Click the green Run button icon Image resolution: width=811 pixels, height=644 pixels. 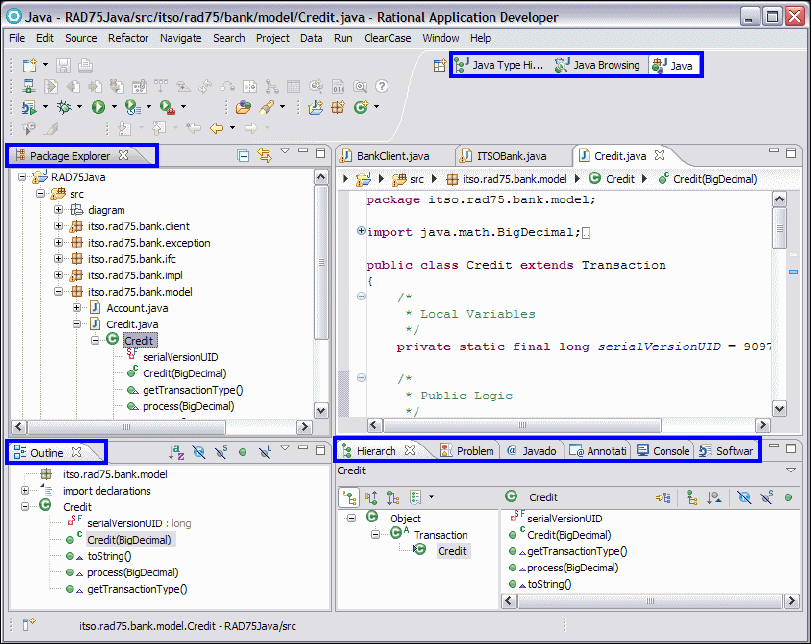[98, 107]
